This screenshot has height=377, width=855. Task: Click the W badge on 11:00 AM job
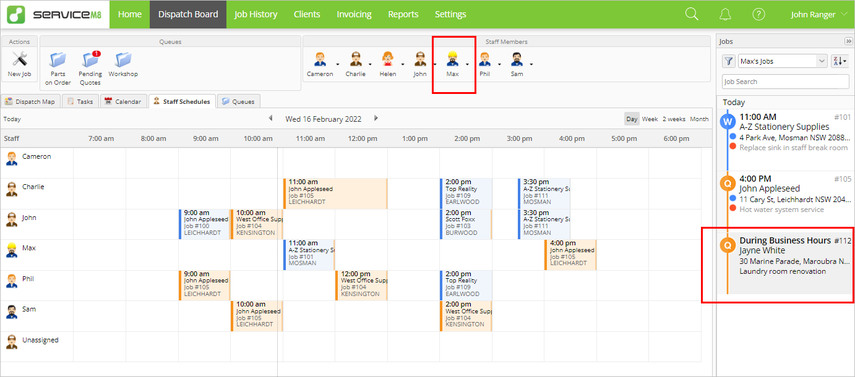click(727, 122)
